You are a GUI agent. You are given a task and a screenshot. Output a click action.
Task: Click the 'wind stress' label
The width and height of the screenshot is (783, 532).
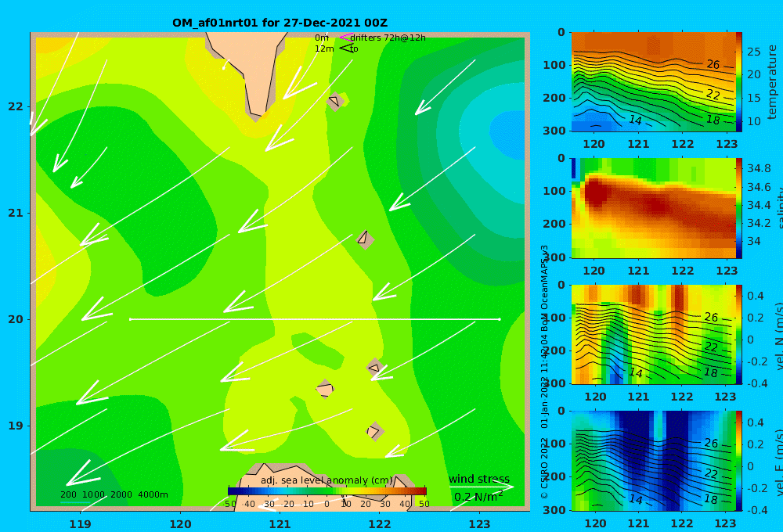click(x=479, y=479)
